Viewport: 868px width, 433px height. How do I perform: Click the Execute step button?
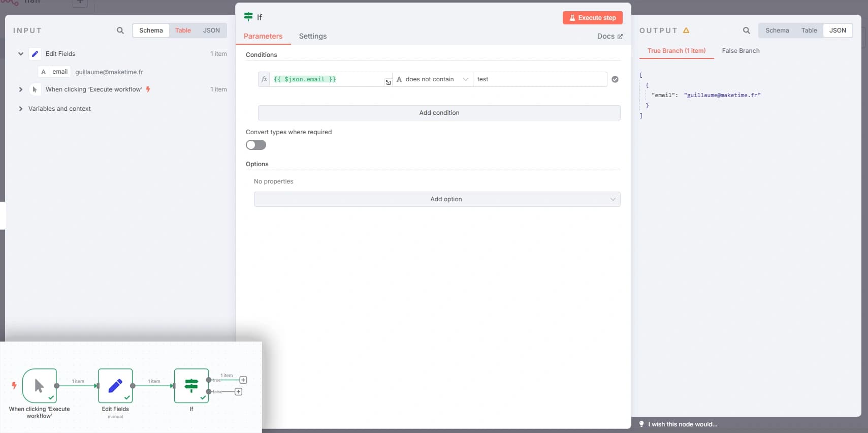[x=592, y=18]
